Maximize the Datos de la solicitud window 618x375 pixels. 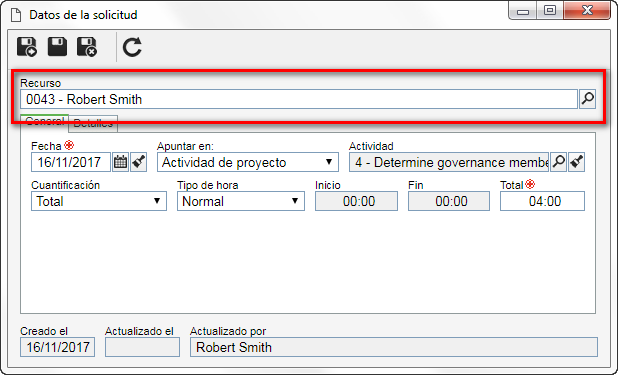550,11
